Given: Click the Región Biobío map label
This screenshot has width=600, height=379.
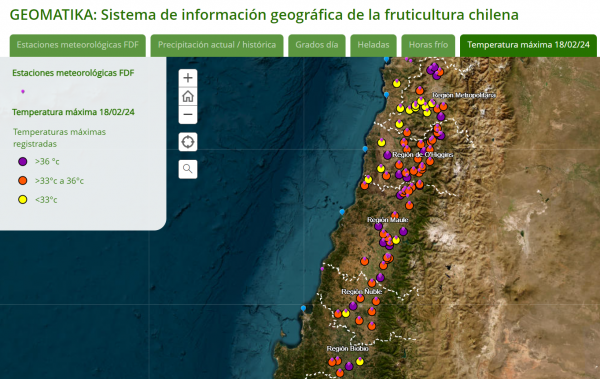Looking at the screenshot, I should click(x=347, y=349).
